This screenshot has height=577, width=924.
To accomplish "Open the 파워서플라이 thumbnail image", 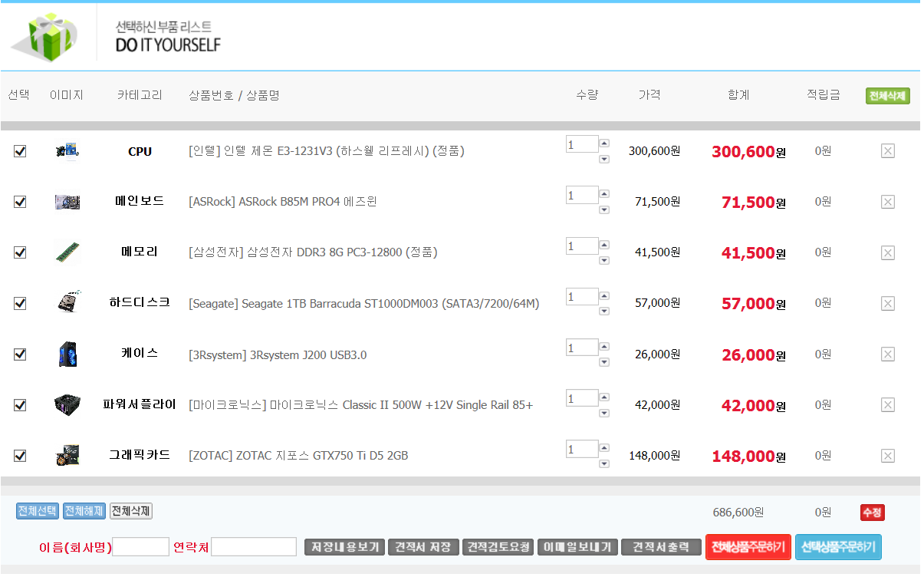I will 67,404.
